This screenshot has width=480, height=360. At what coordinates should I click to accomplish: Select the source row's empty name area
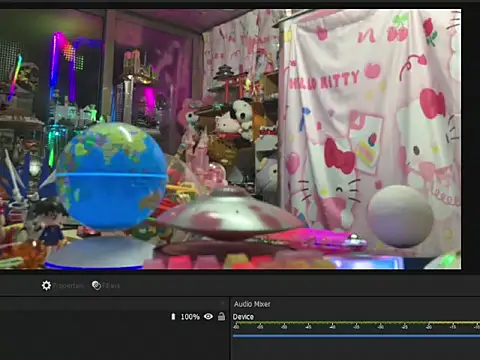pos(83,316)
